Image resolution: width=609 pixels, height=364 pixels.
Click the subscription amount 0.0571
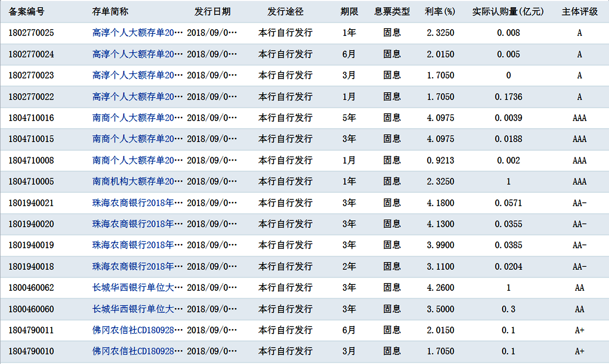509,203
